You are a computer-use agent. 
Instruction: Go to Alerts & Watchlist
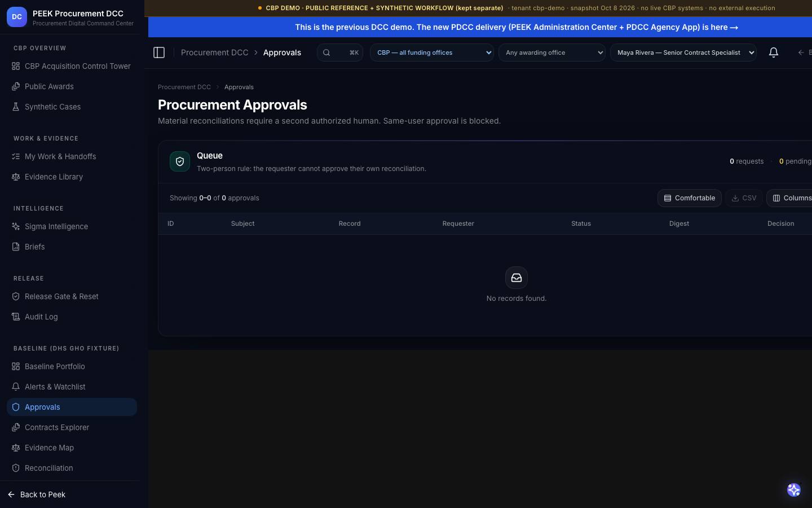(x=72, y=387)
